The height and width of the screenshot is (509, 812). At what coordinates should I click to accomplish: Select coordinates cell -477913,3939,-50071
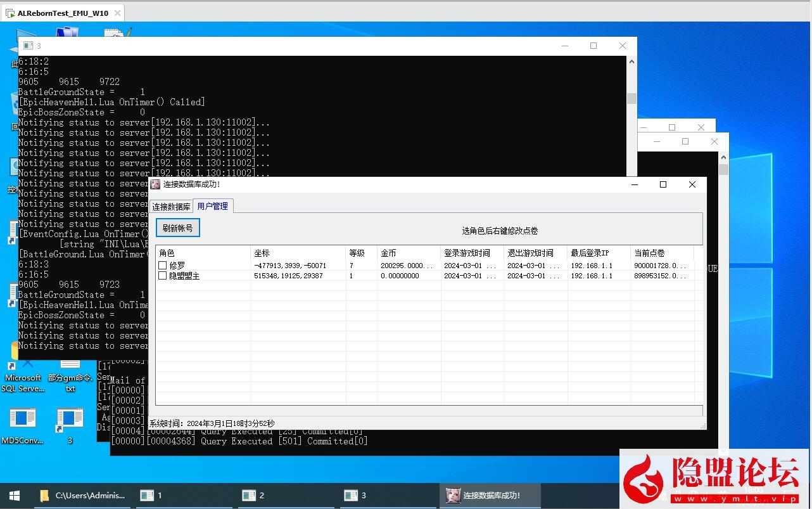pos(290,266)
